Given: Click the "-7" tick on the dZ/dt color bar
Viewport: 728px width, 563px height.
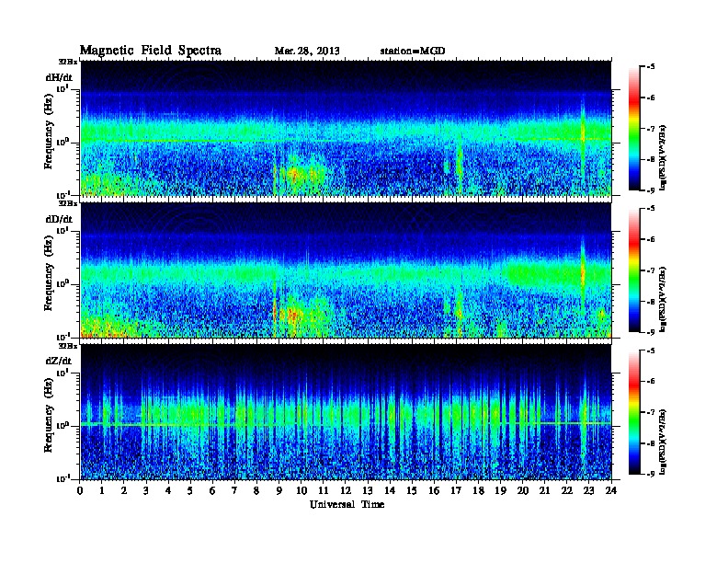Looking at the screenshot, I should 651,412.
